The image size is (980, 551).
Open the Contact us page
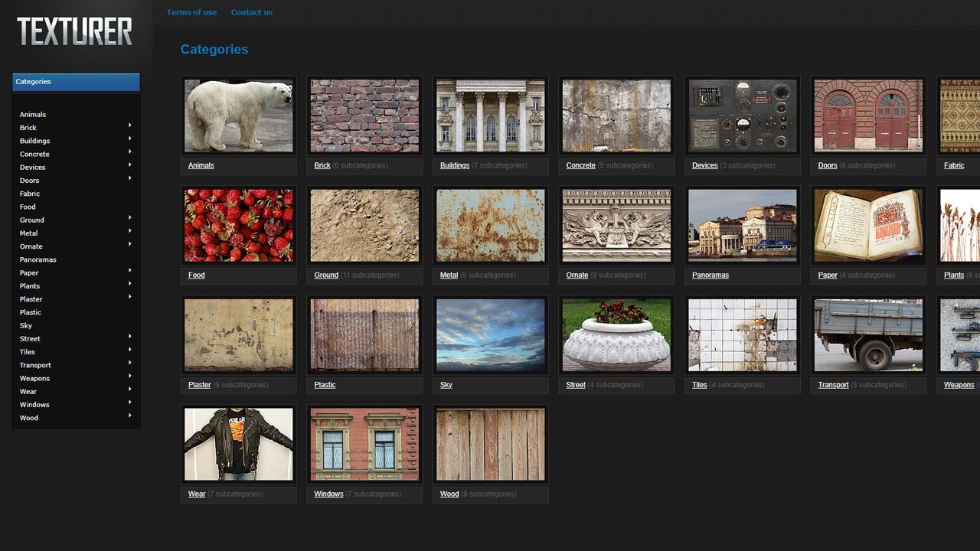(x=252, y=12)
